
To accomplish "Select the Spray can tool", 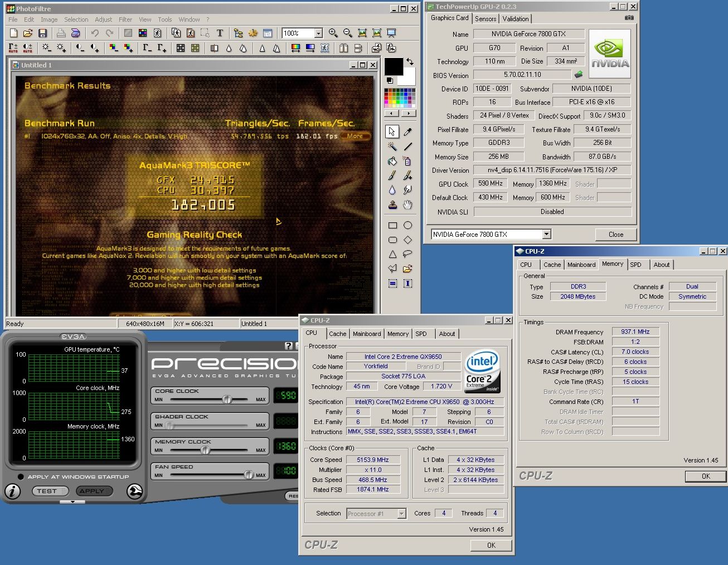I will [x=407, y=161].
